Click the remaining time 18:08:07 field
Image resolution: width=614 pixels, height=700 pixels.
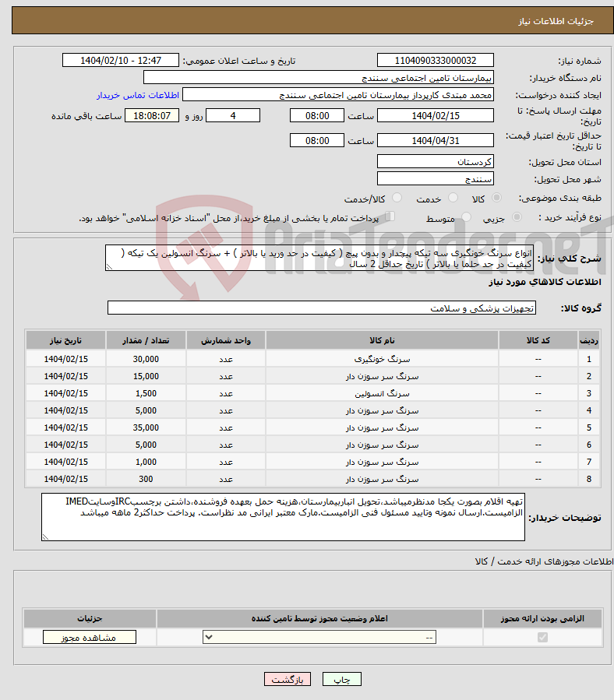(152, 115)
